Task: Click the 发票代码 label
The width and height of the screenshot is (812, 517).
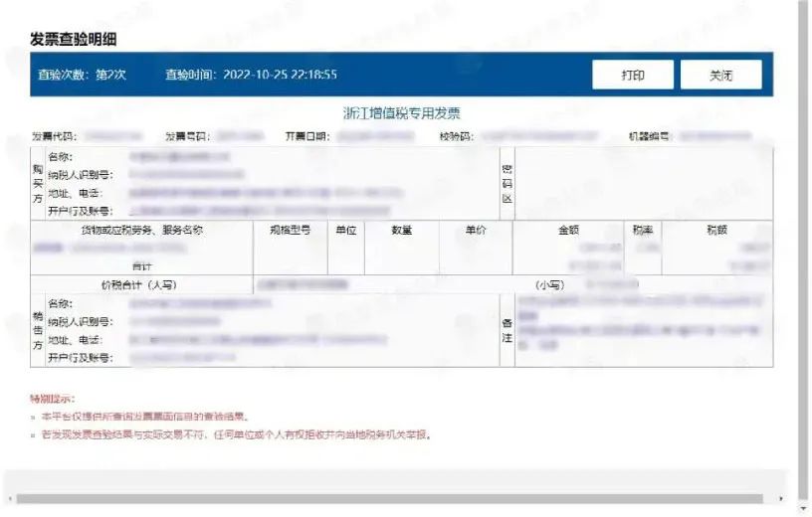Action: click(x=55, y=136)
